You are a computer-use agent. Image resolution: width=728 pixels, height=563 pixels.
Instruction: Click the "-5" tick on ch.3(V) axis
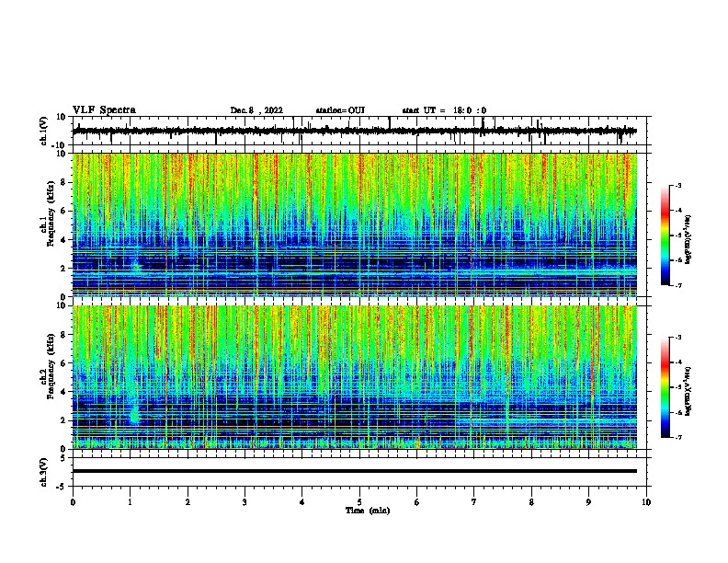[x=62, y=487]
